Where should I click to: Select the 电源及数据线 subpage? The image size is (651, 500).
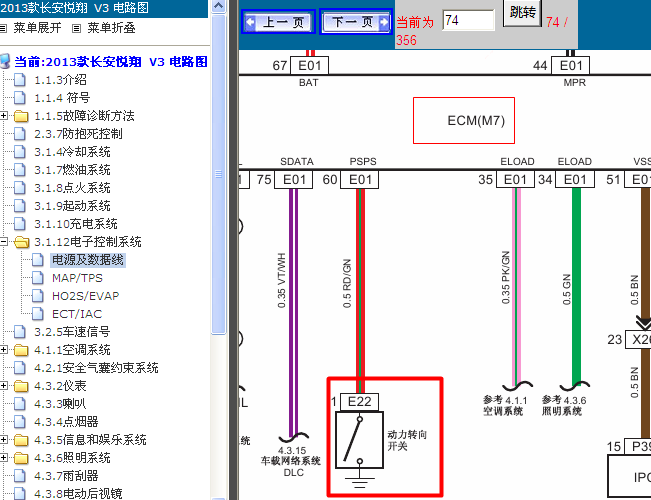pyautogui.click(x=88, y=260)
